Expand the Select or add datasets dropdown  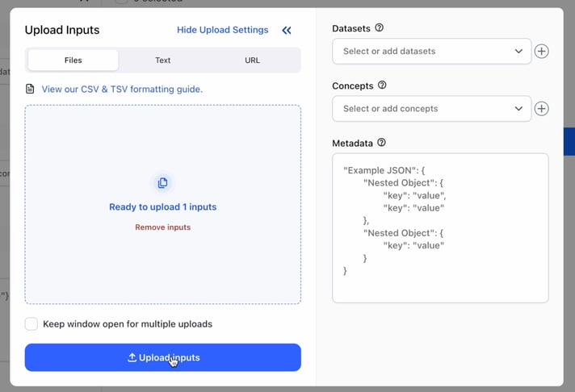click(431, 51)
